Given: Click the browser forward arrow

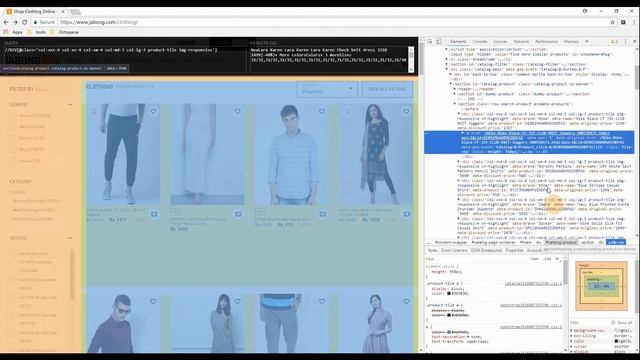Looking at the screenshot, I should tap(15, 22).
